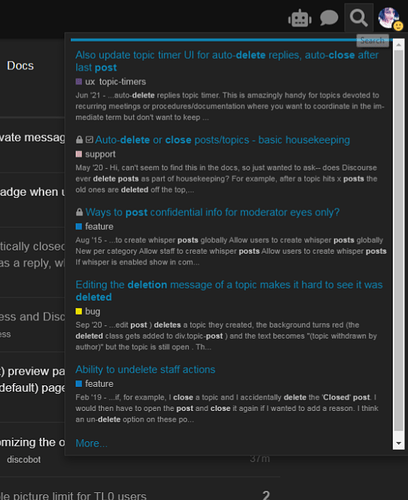Image resolution: width=408 pixels, height=500 pixels.
Task: Click the search magnifying glass icon
Action: [x=359, y=18]
